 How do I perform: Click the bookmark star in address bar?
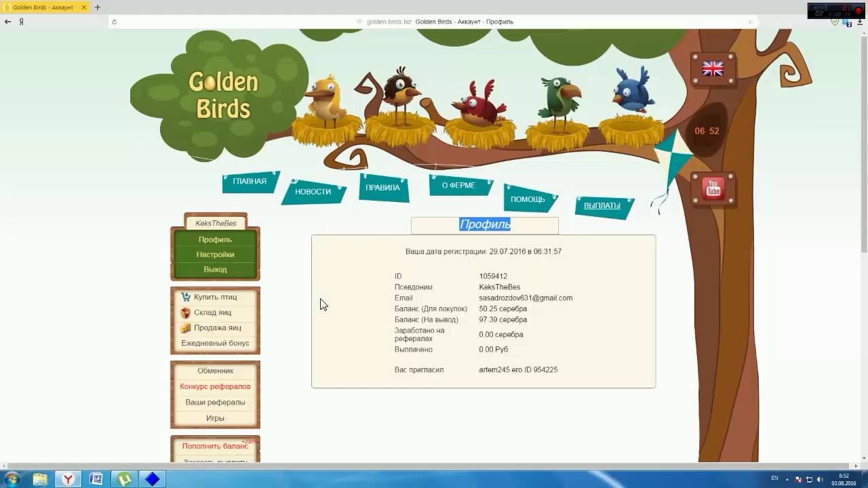(750, 22)
